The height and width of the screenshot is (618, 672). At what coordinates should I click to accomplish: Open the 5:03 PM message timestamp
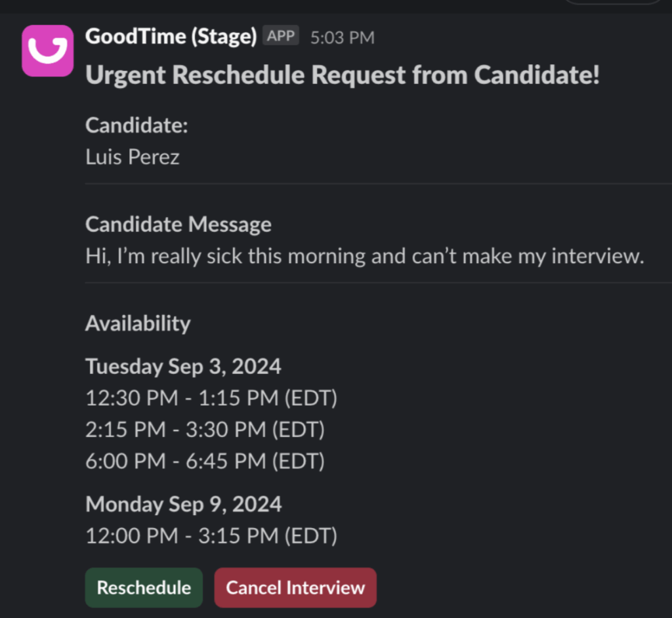(342, 38)
